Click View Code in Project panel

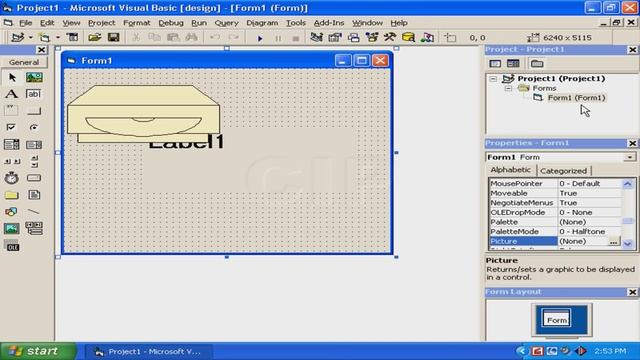click(495, 63)
